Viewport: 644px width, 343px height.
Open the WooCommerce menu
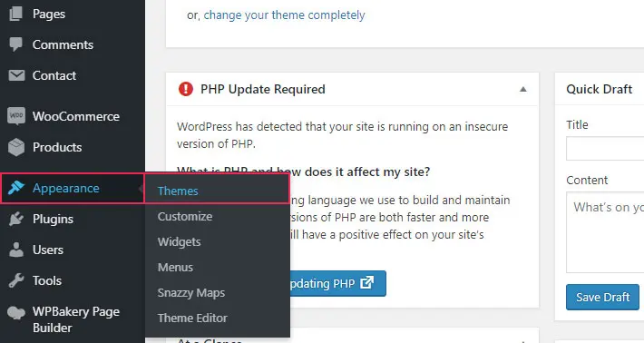pyautogui.click(x=76, y=116)
